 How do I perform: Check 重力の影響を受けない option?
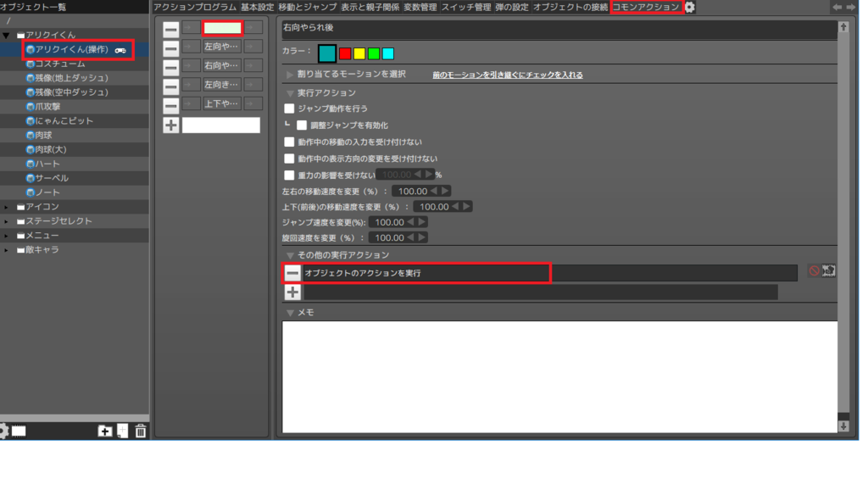[289, 175]
